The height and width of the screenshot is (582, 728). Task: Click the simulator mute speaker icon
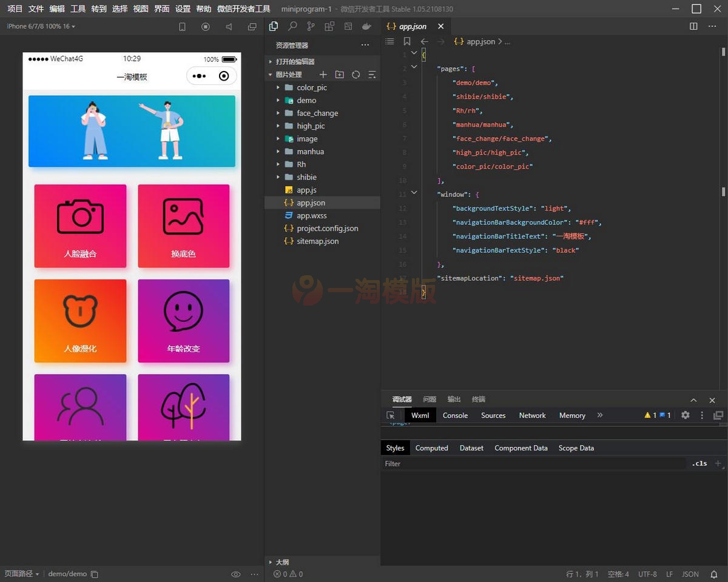coord(229,27)
